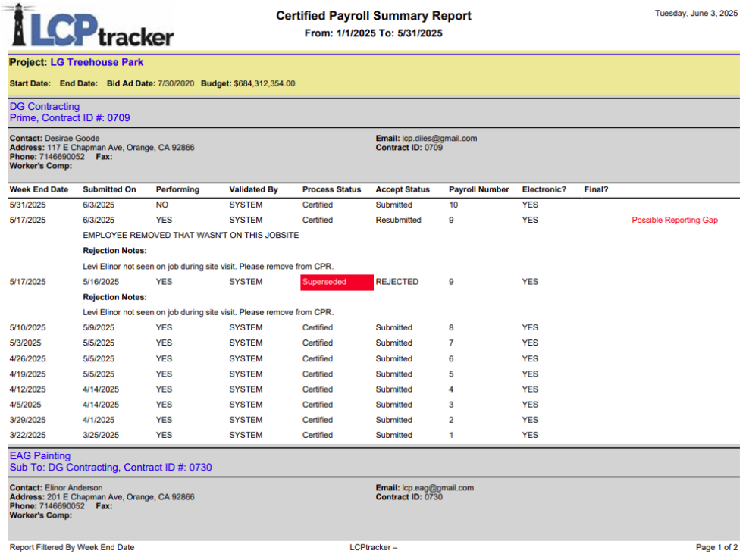746x560 pixels.
Task: Select week end date 3/29/2025
Action: click(x=27, y=420)
